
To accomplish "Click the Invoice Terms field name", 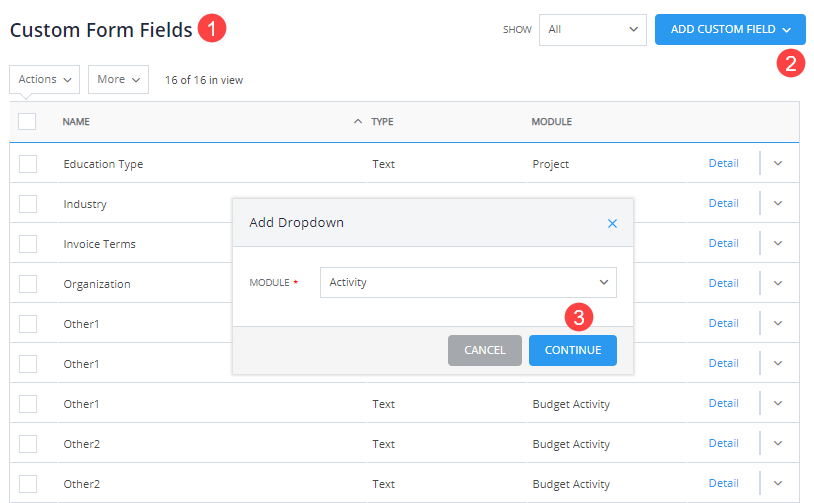I will 100,244.
